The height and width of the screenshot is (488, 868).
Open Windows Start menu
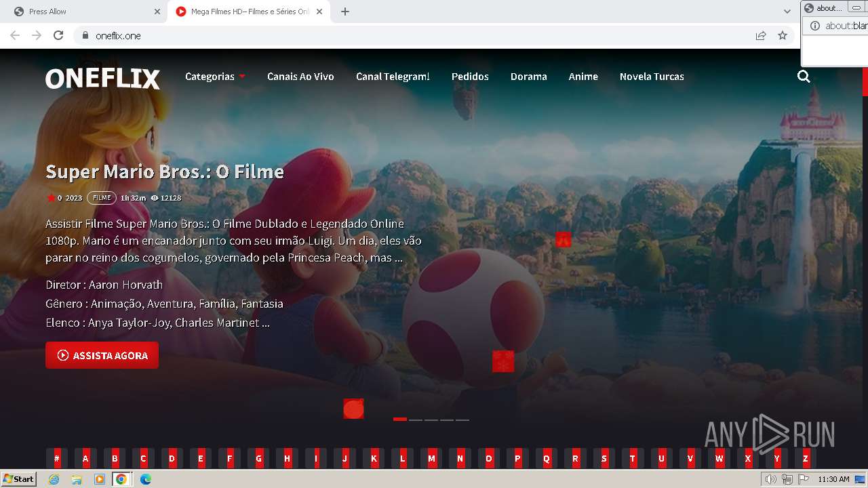click(19, 479)
